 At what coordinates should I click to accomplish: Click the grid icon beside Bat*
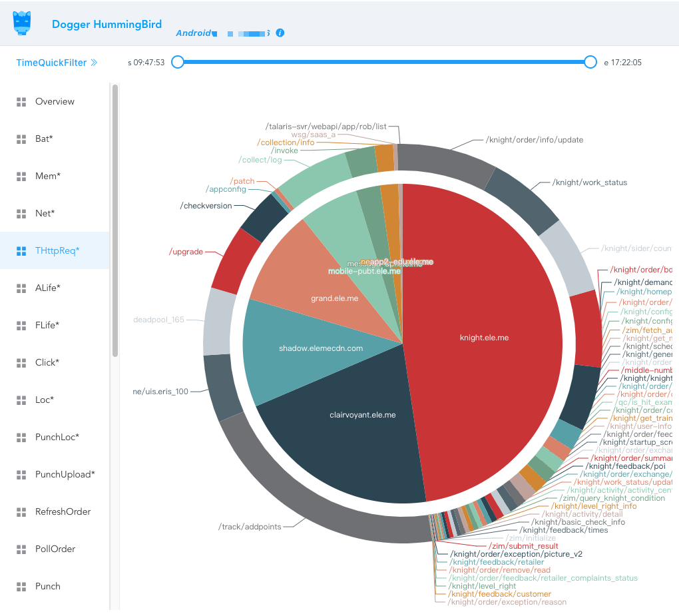click(x=21, y=139)
